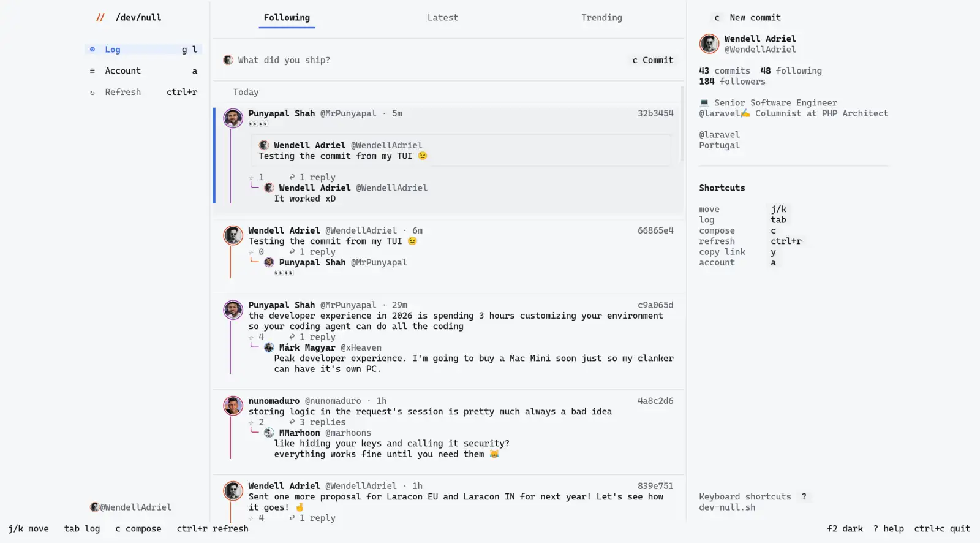This screenshot has width=980, height=543.
Task: Switch to the Following tab
Action: coord(287,18)
